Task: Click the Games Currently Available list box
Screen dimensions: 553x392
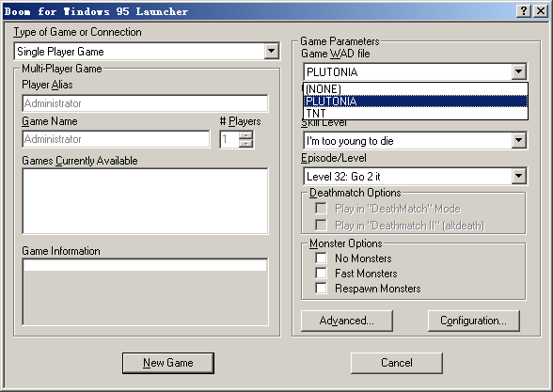Action: click(x=145, y=201)
